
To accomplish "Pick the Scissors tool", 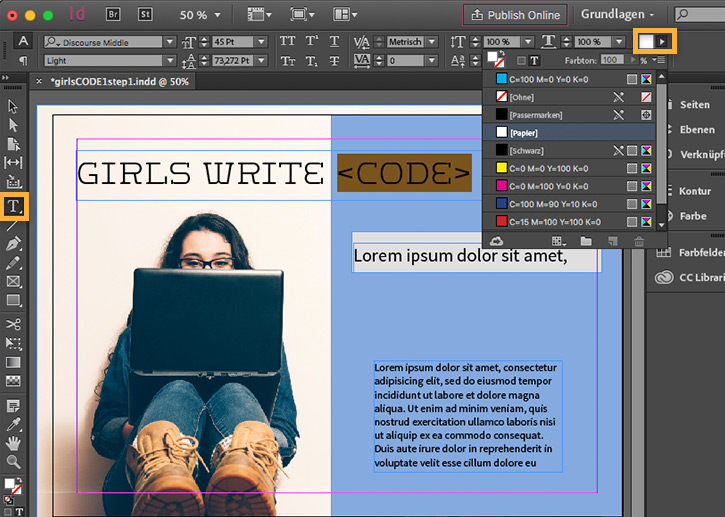I will 14,324.
